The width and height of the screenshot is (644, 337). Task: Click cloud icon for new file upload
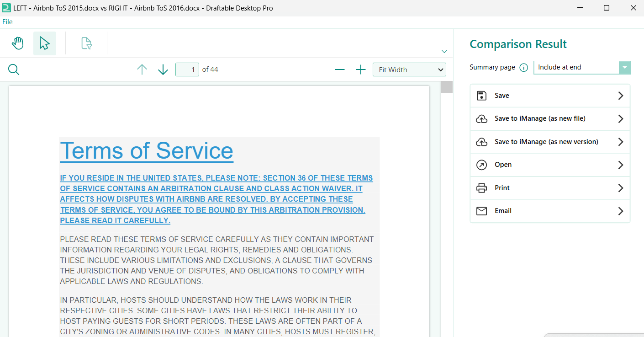click(481, 119)
